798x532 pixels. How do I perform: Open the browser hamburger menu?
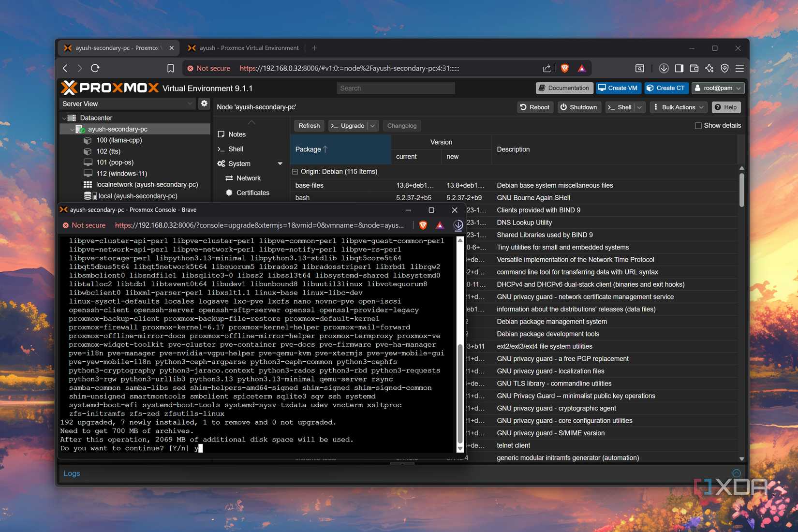pos(739,68)
